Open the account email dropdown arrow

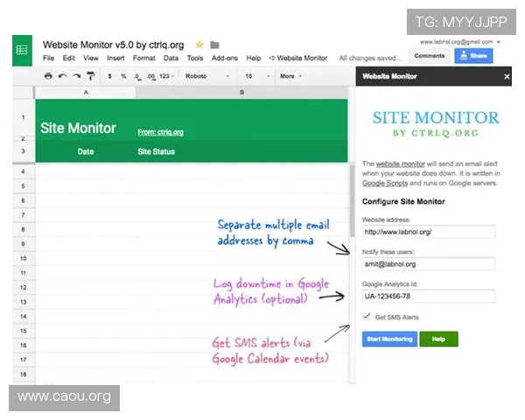tap(499, 42)
